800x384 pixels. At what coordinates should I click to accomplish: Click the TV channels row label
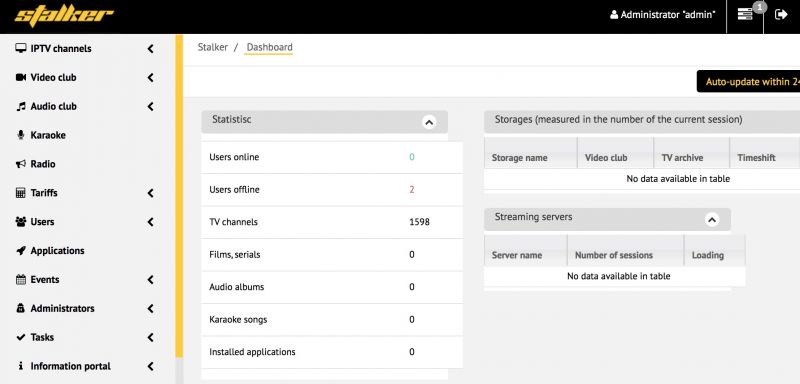[234, 222]
